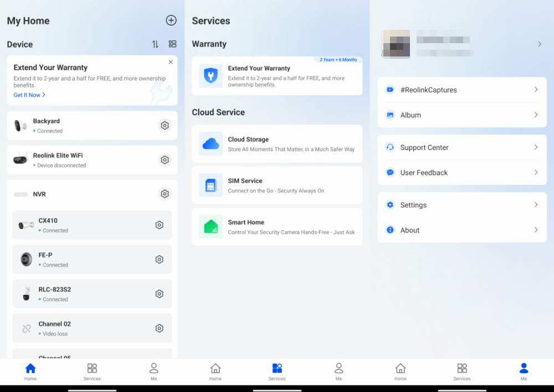Screen dimensions: 554x392
Task: Tap Home tab on the Me screen
Action: tap(401, 372)
